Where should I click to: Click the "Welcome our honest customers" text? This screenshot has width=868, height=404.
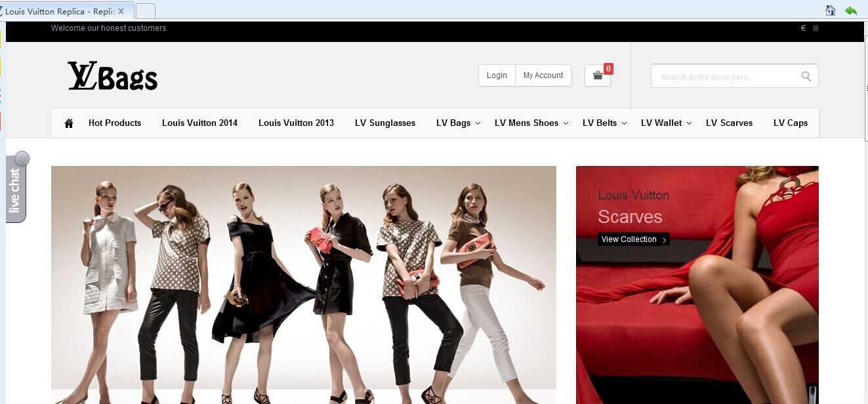click(x=109, y=28)
